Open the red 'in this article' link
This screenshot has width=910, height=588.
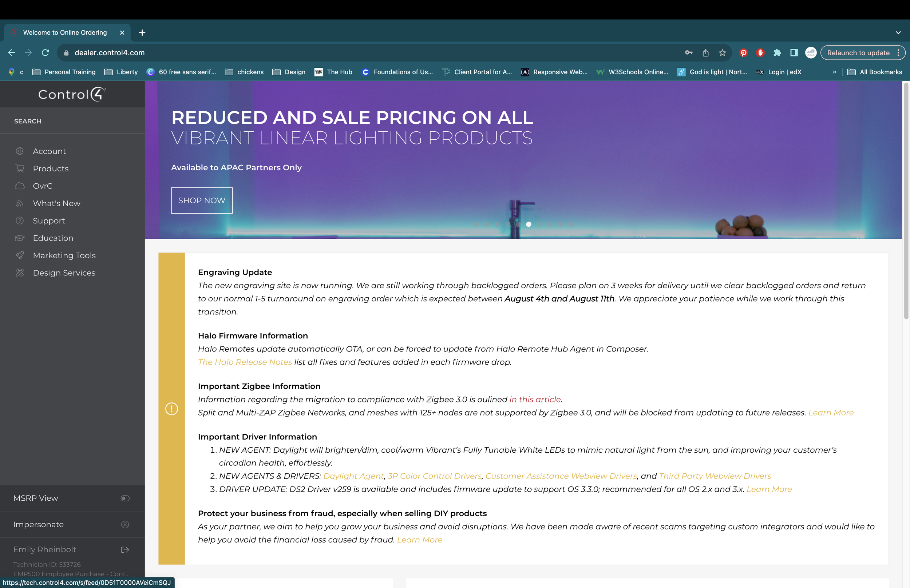click(535, 400)
